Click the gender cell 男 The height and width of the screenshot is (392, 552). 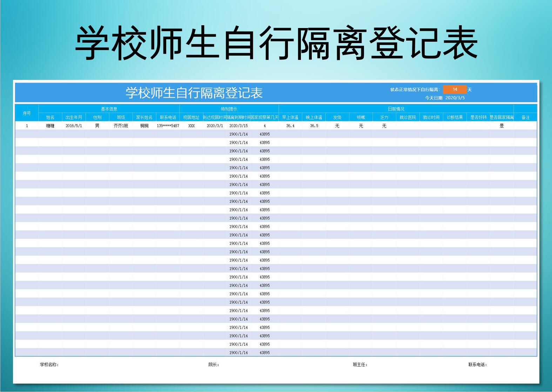click(97, 126)
